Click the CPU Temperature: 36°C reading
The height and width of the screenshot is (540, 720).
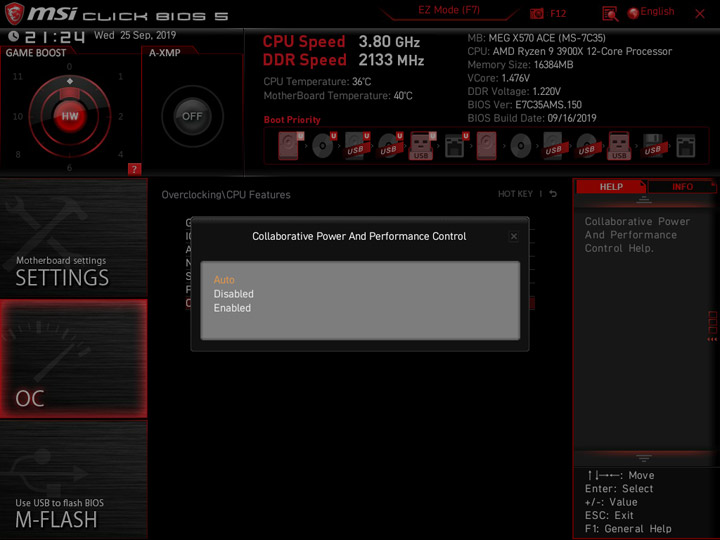point(317,82)
